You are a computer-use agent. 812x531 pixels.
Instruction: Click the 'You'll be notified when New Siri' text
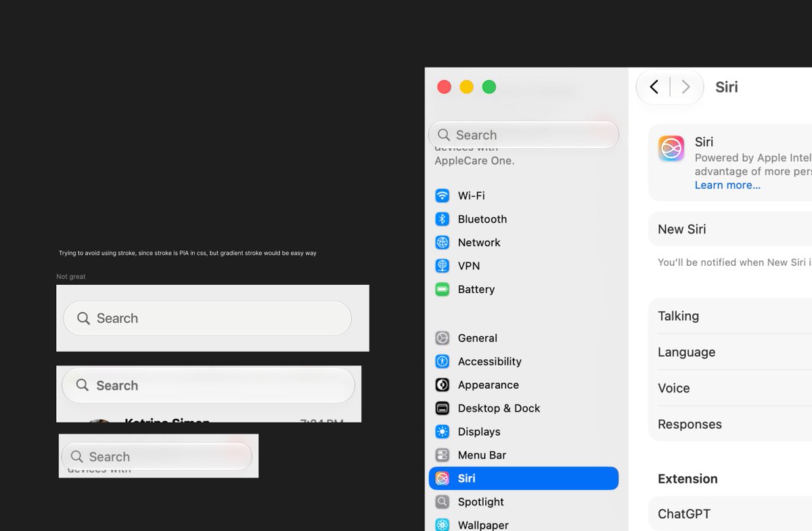pos(734,262)
